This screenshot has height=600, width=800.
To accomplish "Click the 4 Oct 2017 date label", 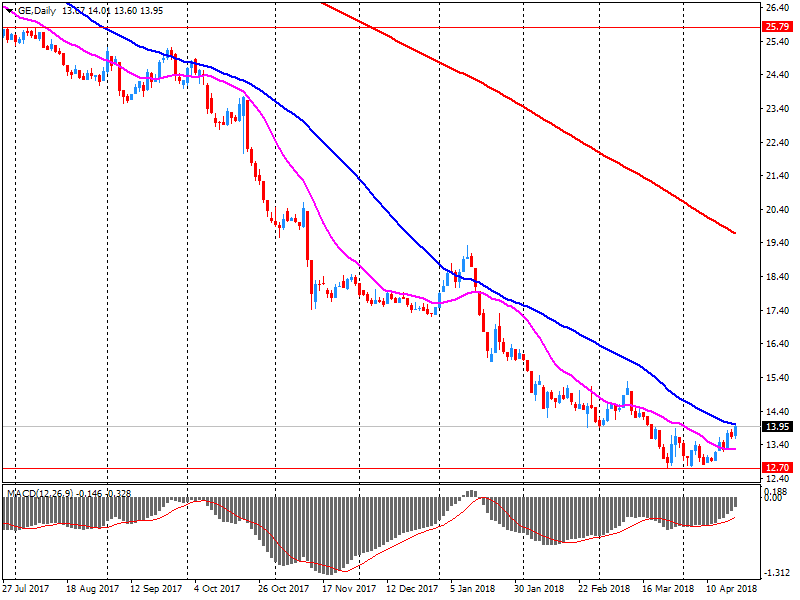I will (217, 588).
